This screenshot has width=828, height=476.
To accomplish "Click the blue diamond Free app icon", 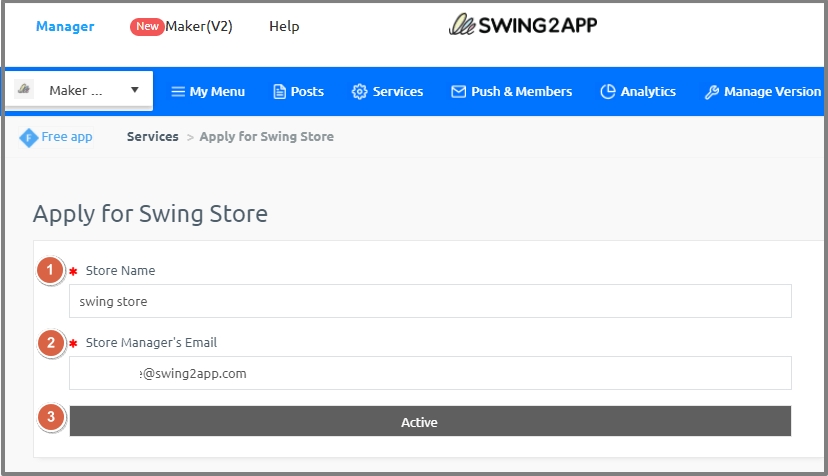I will pyautogui.click(x=29, y=137).
